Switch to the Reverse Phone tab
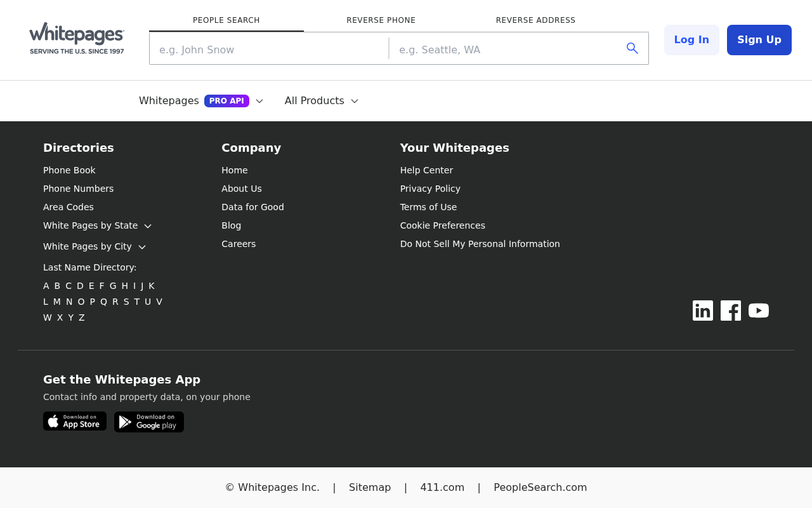 point(381,20)
